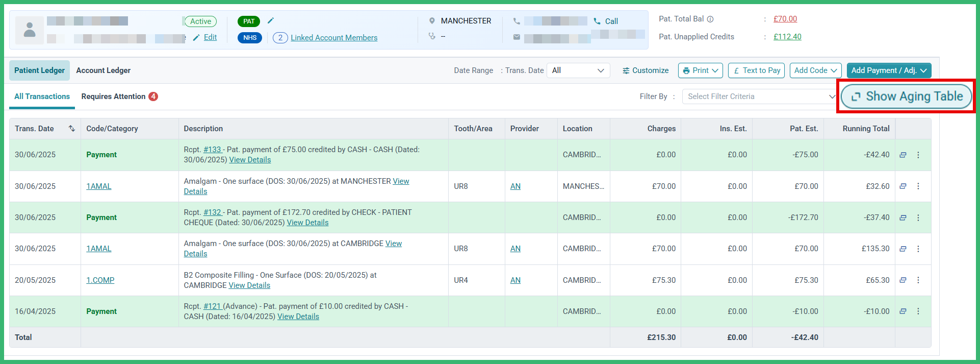Viewport: 980px width, 364px height.
Task: Click the grey phone icon
Action: [517, 21]
